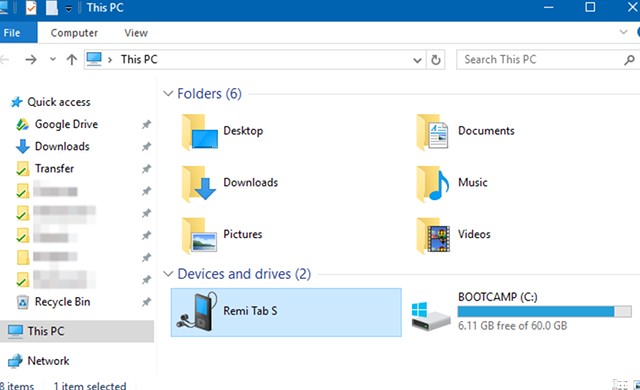Collapse the Devices and drives (2) group

pyautogui.click(x=168, y=274)
